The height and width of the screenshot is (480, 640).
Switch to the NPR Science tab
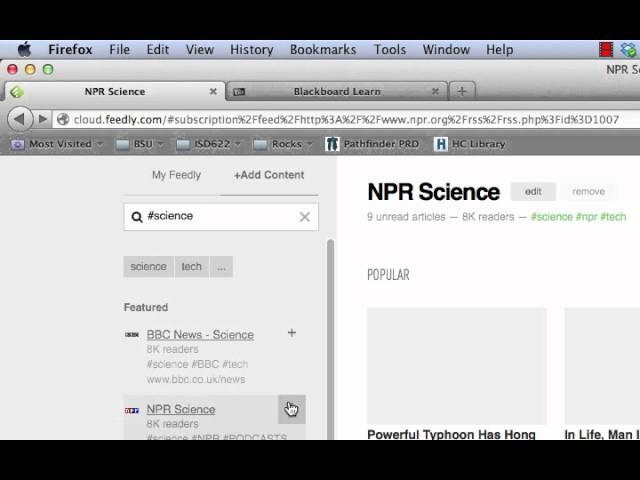(x=115, y=91)
